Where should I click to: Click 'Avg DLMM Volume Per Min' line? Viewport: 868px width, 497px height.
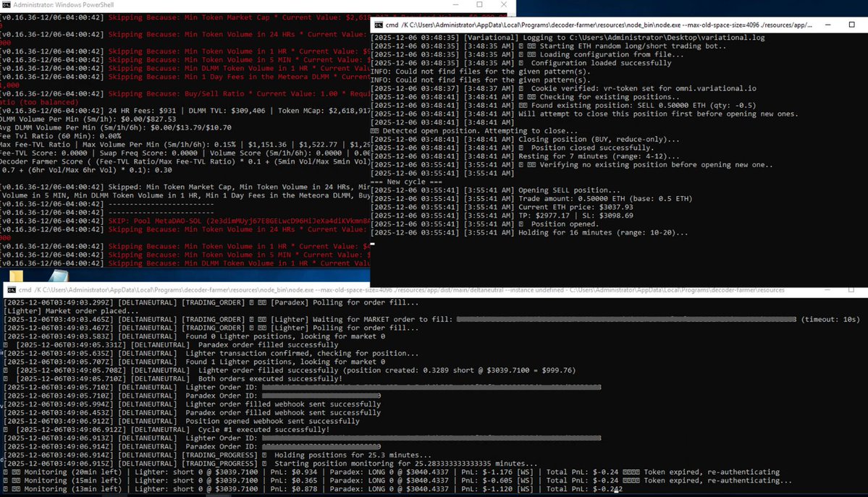click(x=116, y=127)
